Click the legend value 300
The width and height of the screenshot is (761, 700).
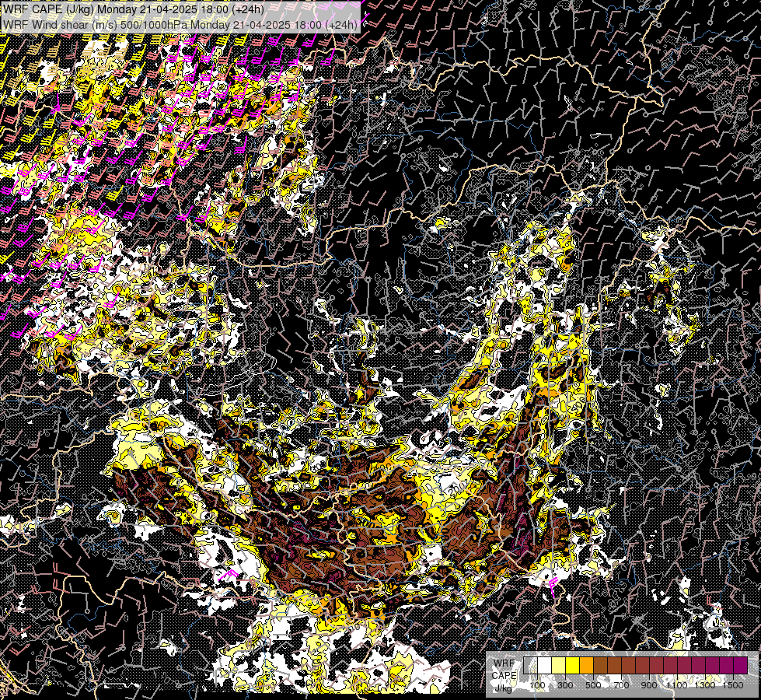click(x=565, y=685)
